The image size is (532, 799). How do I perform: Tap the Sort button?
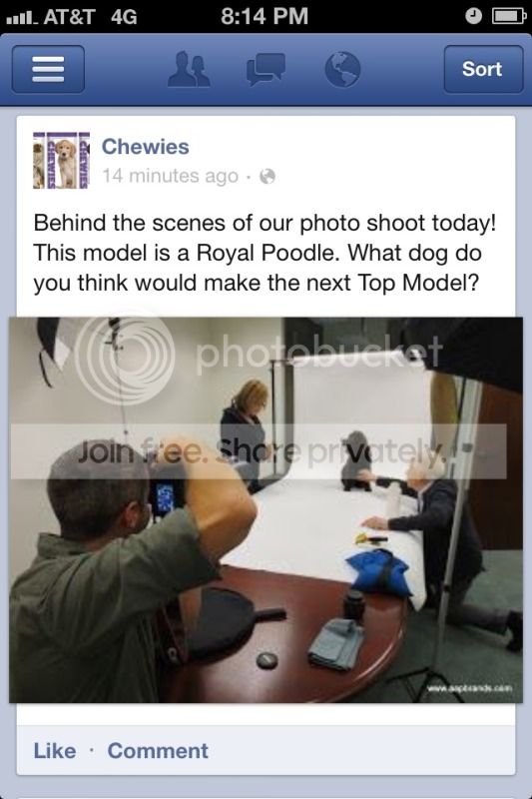click(x=483, y=69)
